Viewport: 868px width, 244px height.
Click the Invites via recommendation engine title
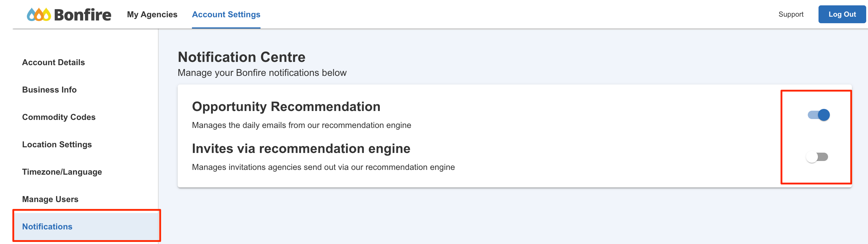pyautogui.click(x=301, y=149)
